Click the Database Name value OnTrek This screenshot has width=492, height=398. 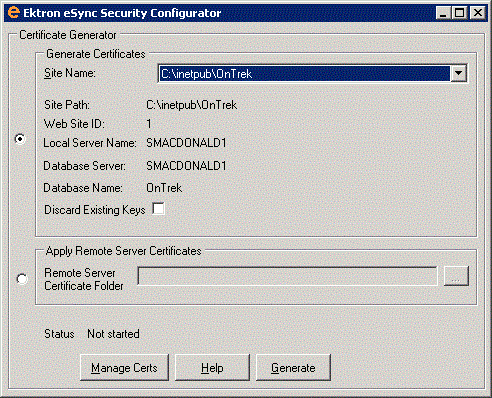(164, 188)
